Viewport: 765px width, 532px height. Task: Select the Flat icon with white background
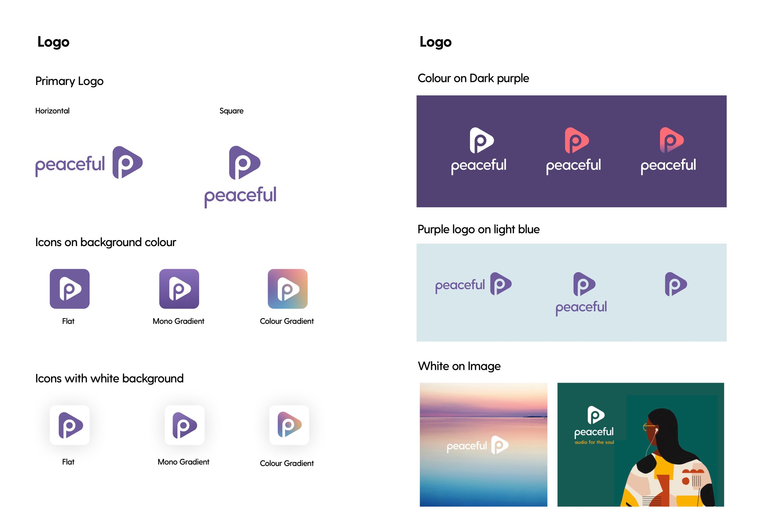[70, 425]
